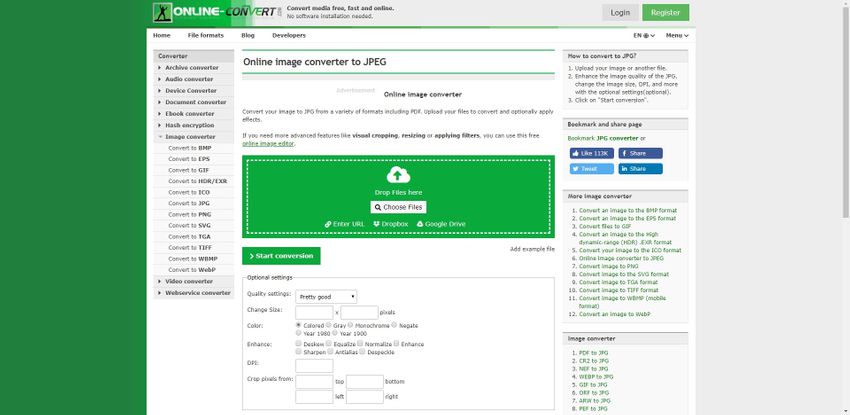
Task: Click the Start conversion button
Action: (x=281, y=256)
